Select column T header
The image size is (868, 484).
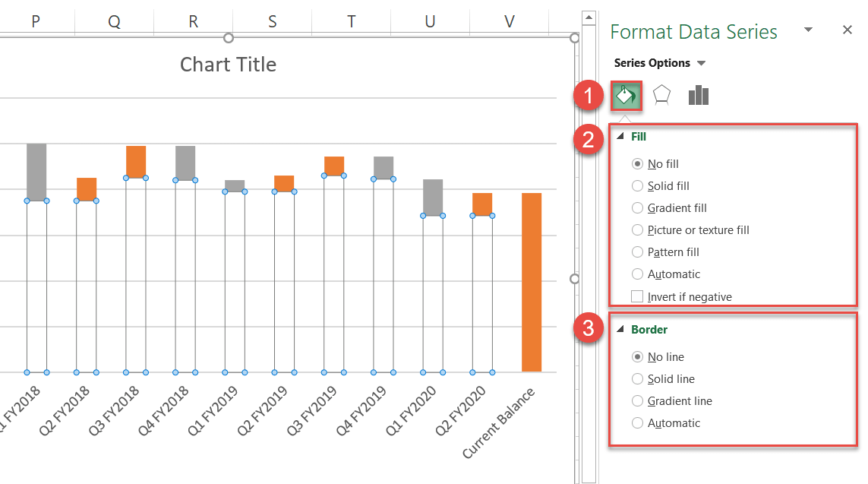click(x=351, y=21)
